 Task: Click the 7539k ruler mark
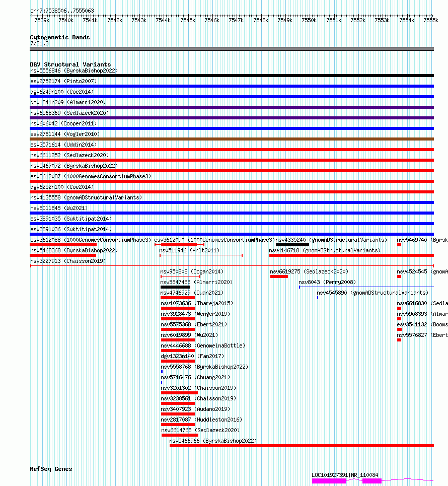coord(42,20)
